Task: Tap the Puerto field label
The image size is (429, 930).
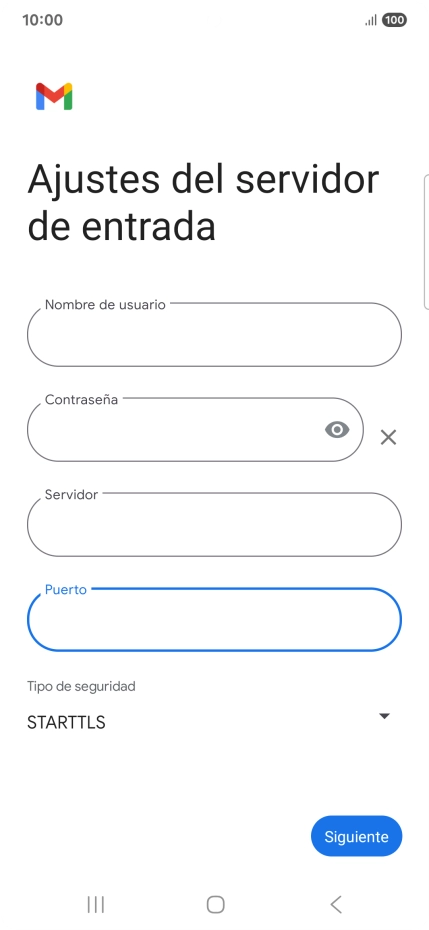Action: [x=66, y=590]
